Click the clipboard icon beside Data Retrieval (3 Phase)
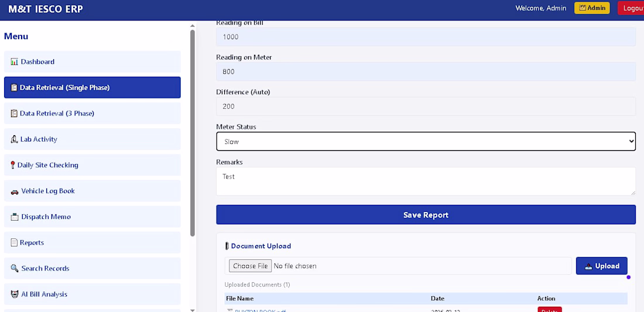The image size is (644, 312). point(14,114)
